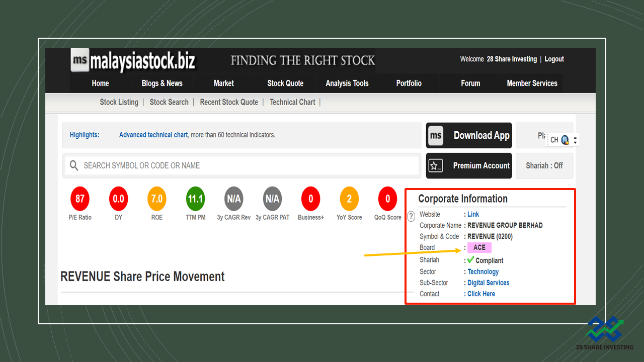Click the search symbol or code field
The height and width of the screenshot is (362, 644).
(242, 165)
